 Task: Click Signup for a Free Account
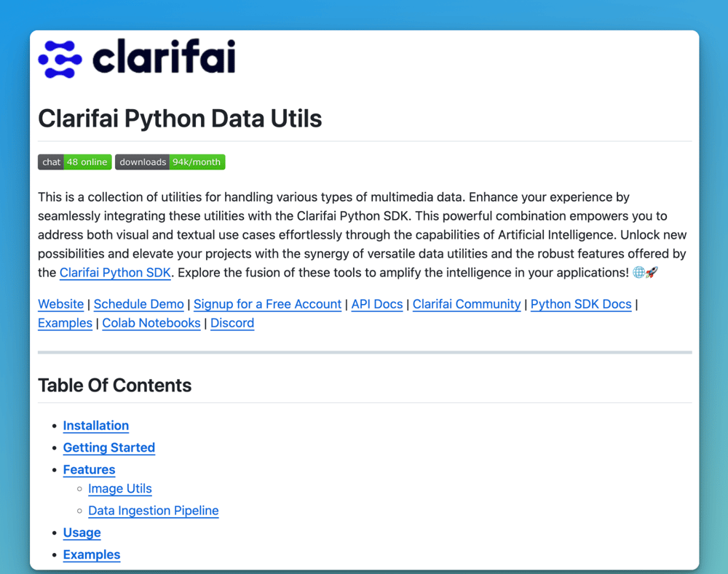tap(267, 304)
